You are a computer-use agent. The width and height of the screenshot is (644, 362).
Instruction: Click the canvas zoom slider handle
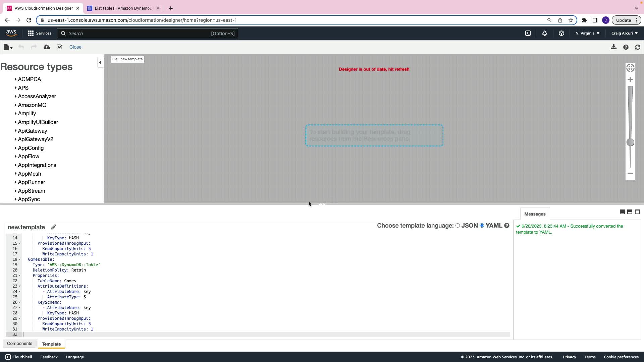pyautogui.click(x=630, y=142)
